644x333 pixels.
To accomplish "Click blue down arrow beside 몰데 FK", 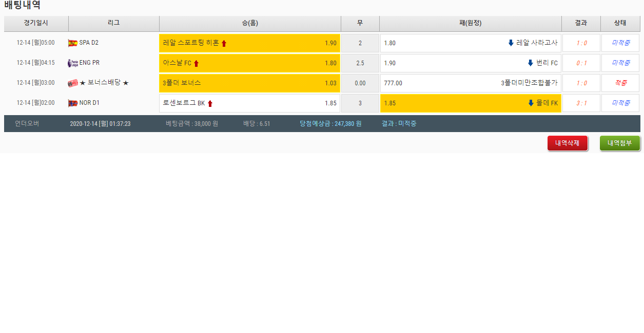I will click(530, 103).
